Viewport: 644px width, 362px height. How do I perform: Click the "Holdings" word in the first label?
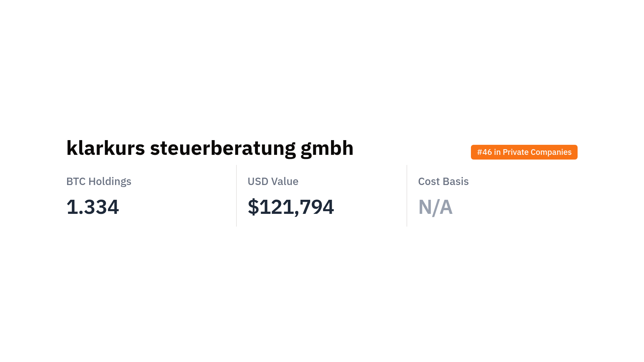(x=110, y=181)
